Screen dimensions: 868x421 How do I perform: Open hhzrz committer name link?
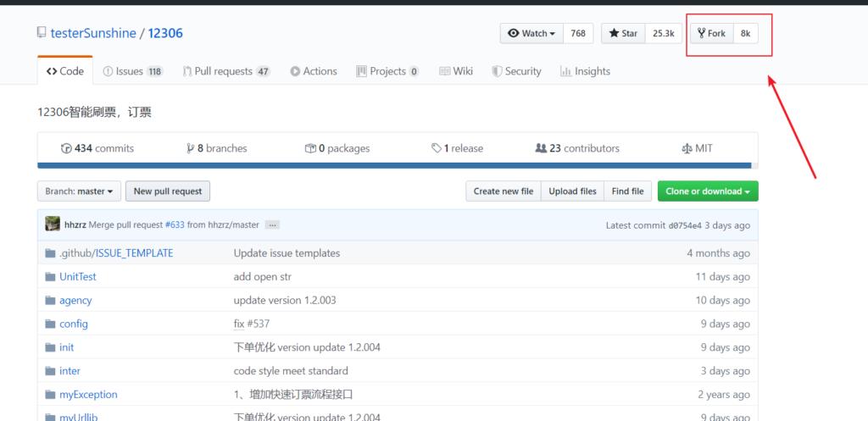pyautogui.click(x=75, y=224)
